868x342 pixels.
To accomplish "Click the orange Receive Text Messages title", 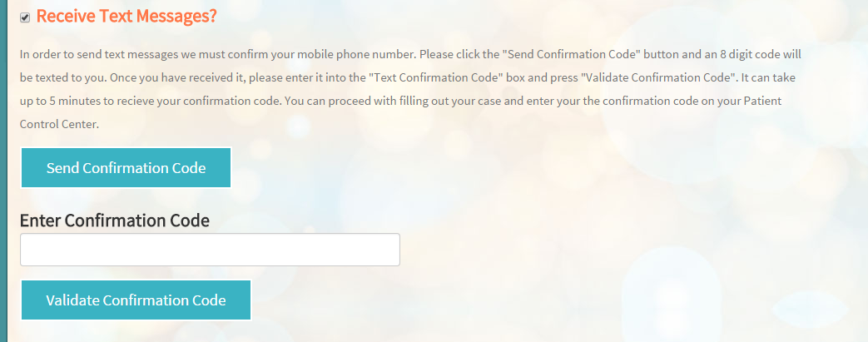I will [126, 16].
